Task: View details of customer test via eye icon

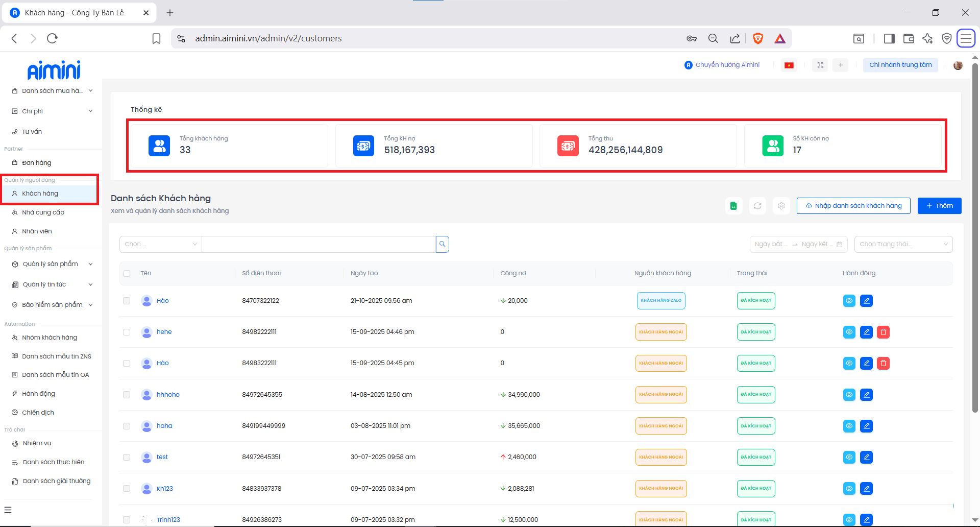Action: click(x=849, y=458)
